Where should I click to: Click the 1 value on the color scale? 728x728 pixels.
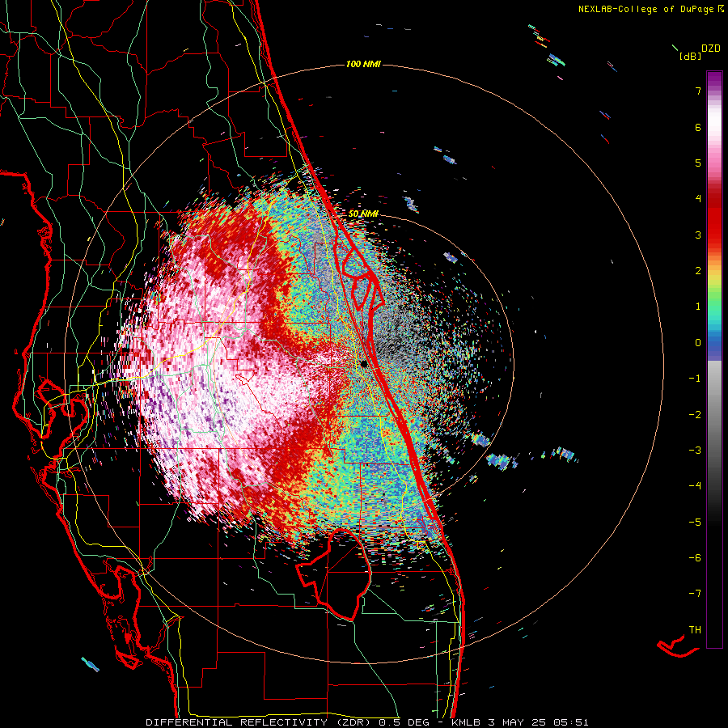(698, 307)
